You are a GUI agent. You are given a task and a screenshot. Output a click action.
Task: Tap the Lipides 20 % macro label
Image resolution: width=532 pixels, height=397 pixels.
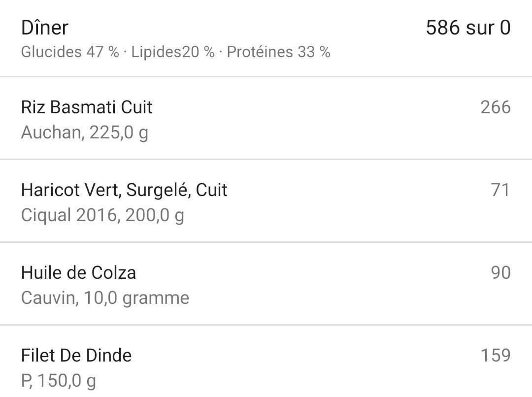(172, 52)
